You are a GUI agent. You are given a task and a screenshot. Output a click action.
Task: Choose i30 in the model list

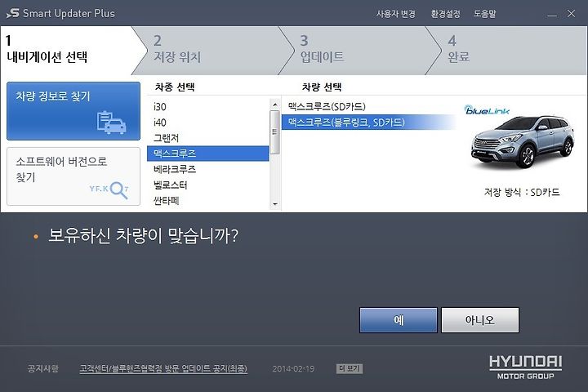point(208,106)
